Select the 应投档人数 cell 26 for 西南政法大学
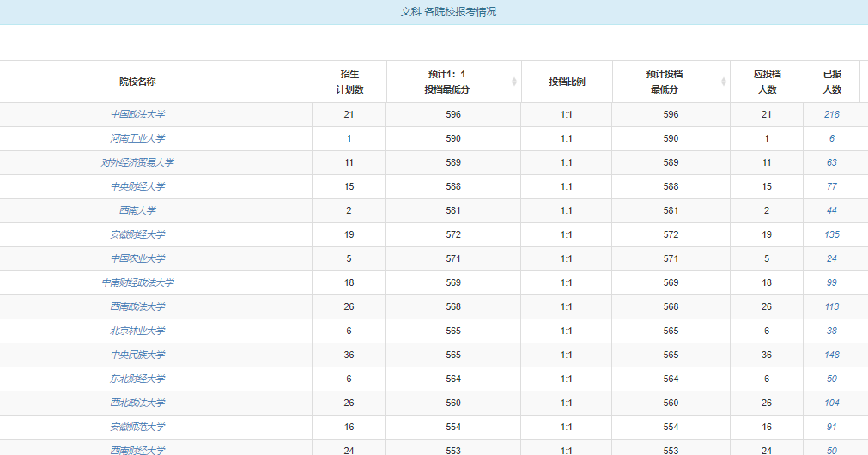The width and height of the screenshot is (868, 455). pyautogui.click(x=767, y=306)
